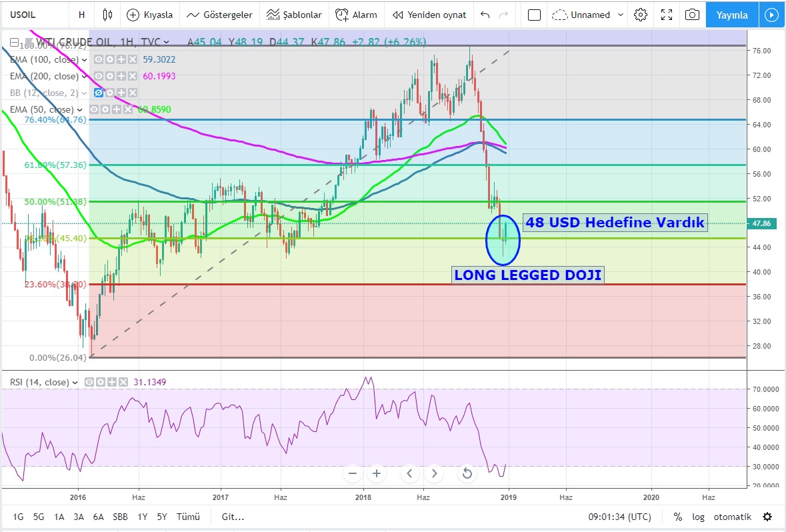Remove the EMA (200, close) indicator
Image resolution: width=786 pixels, height=532 pixels.
(x=133, y=76)
